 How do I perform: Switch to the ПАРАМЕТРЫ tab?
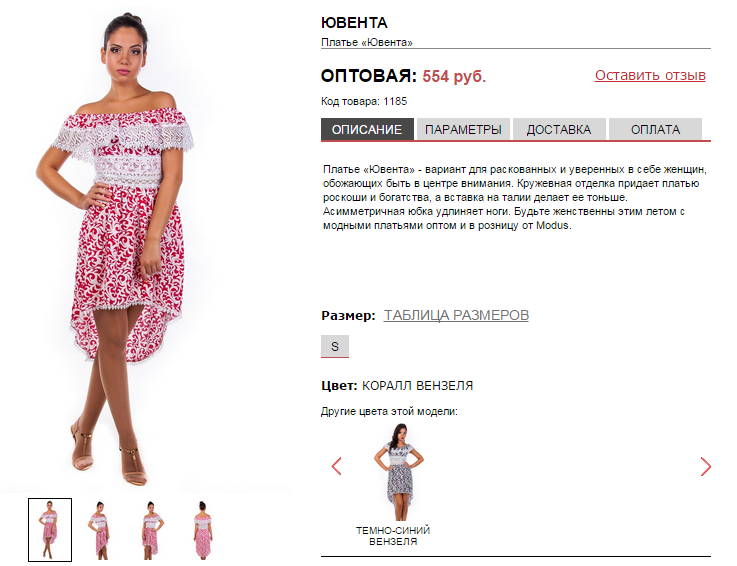click(463, 129)
